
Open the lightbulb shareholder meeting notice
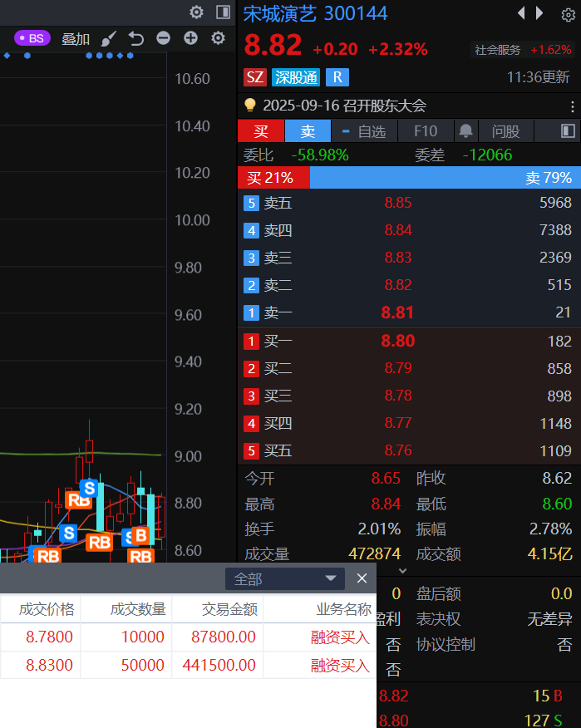pos(335,106)
